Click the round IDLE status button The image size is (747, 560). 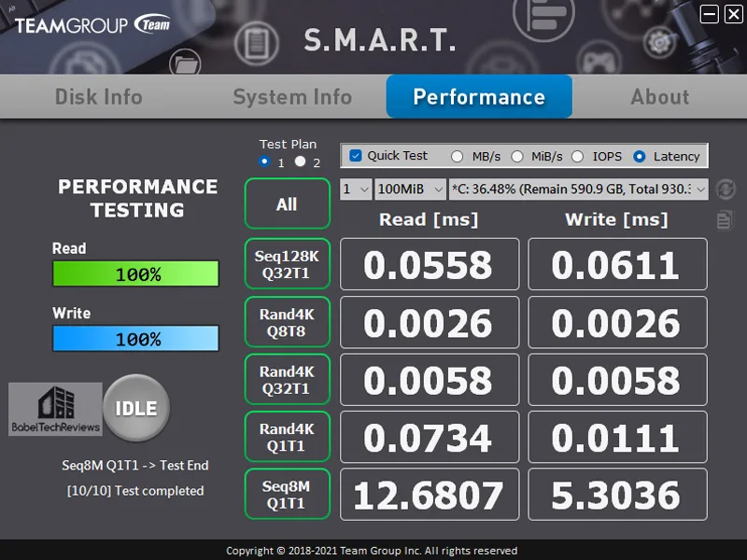click(136, 408)
